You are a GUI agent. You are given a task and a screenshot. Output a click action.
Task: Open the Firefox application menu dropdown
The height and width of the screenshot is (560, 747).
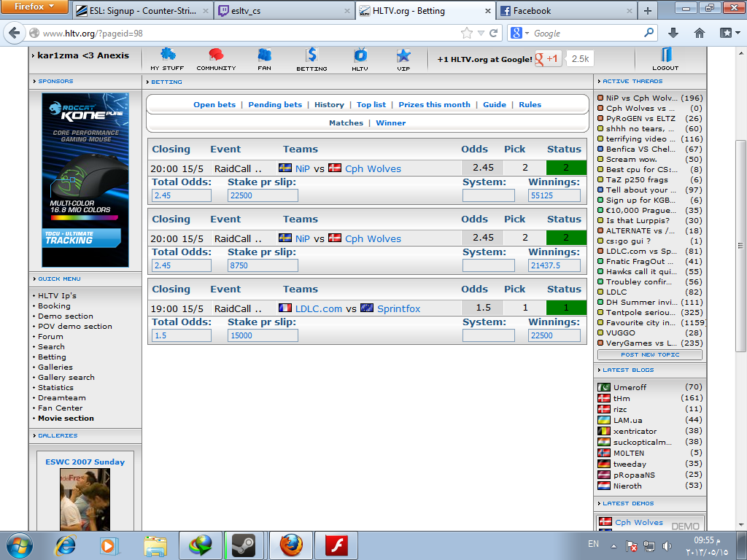[34, 7]
